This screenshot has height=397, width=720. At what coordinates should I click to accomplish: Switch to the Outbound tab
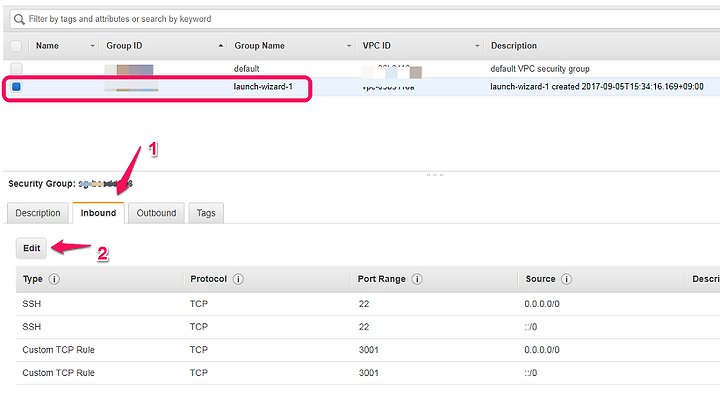coord(156,213)
